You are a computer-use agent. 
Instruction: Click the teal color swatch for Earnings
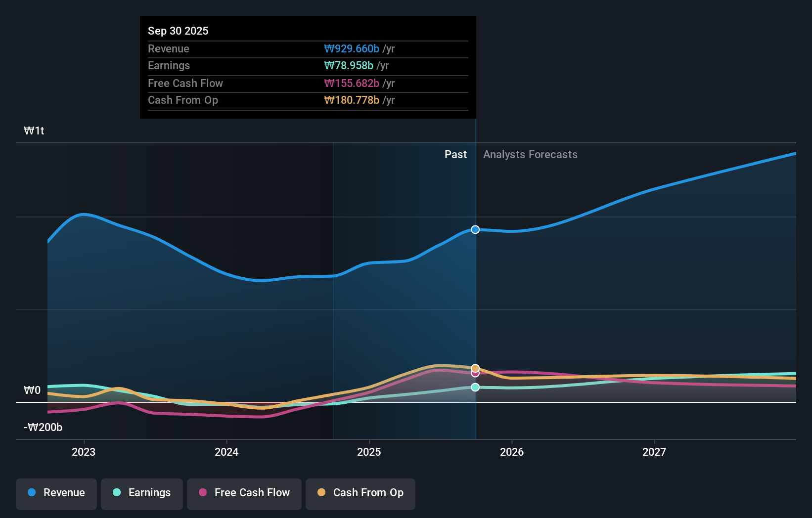click(x=117, y=493)
